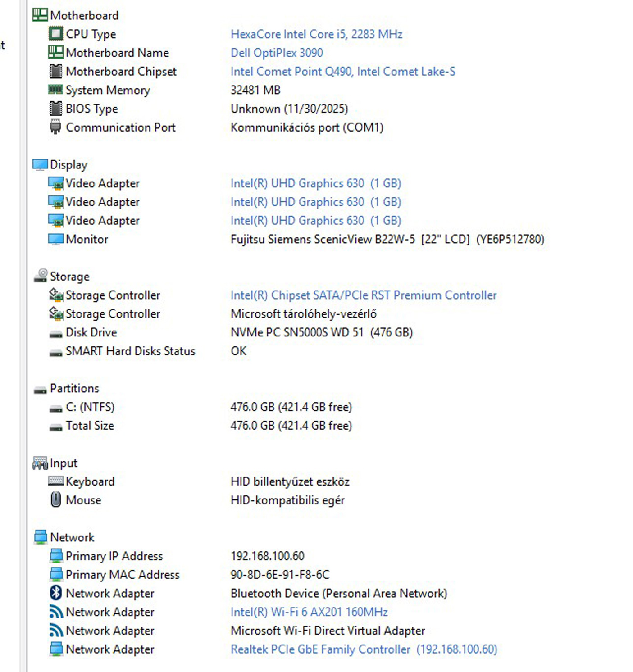Image resolution: width=633 pixels, height=672 pixels.
Task: Select the Microsoft Wi-Fi Direct Virtual Adapter value
Action: [328, 631]
